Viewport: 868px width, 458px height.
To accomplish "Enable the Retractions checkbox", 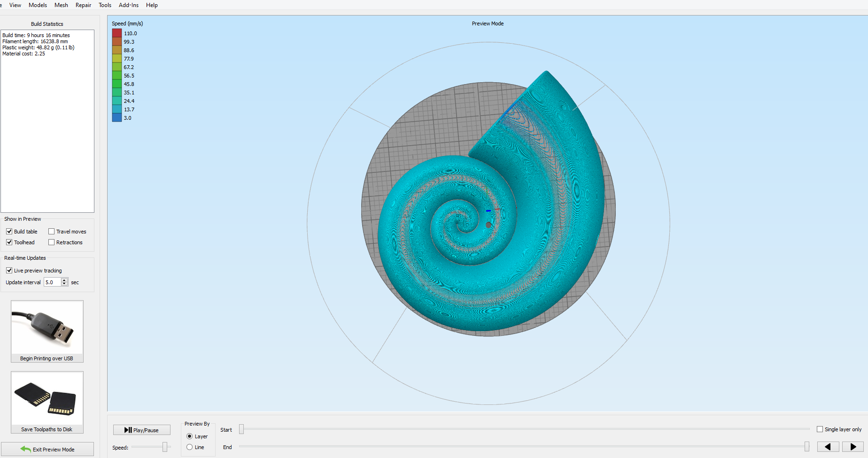I will tap(52, 242).
